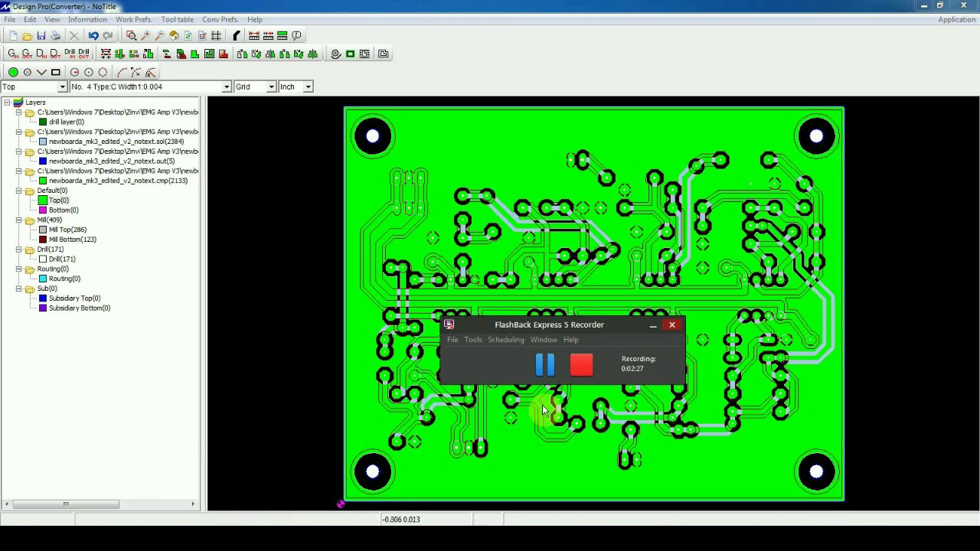
Task: Stop recording with the red square button
Action: pos(581,365)
